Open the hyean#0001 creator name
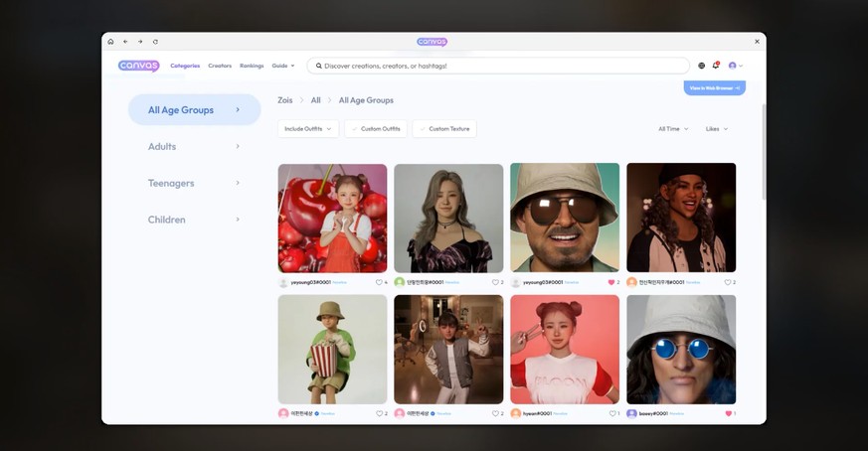Viewport: 868px width, 451px height. pos(538,413)
